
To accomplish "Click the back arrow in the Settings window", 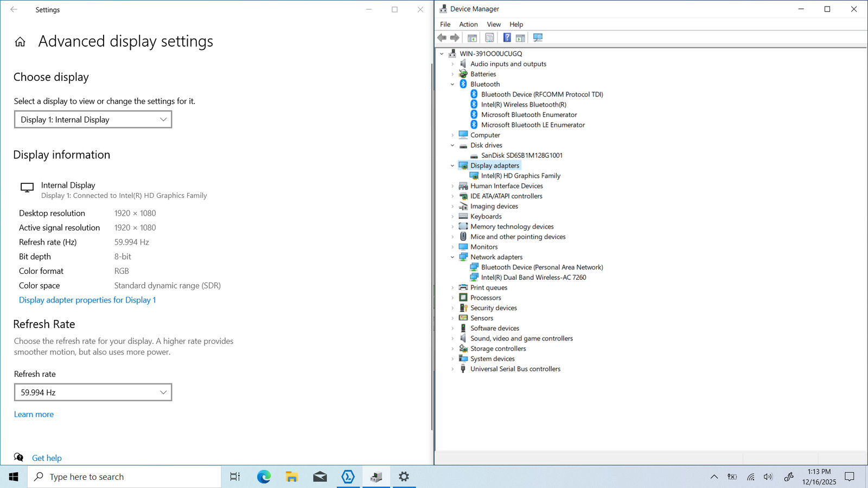I will [x=14, y=10].
